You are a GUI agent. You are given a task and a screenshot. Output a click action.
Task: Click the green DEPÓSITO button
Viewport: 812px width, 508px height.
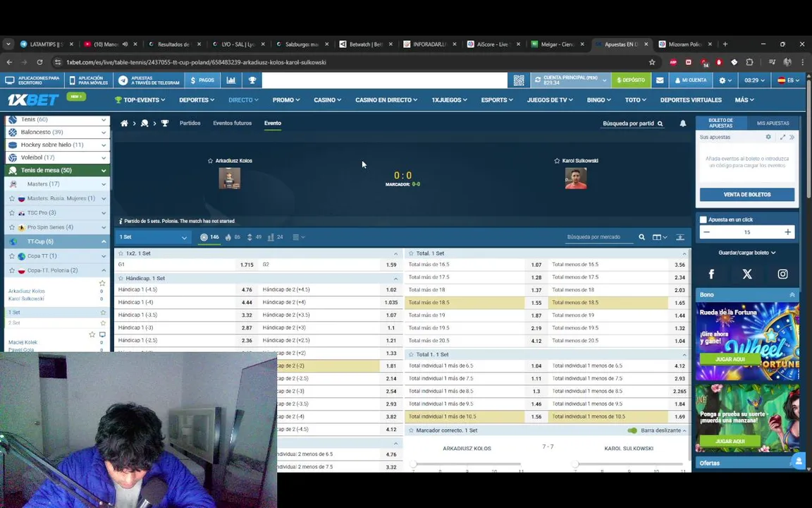pos(630,80)
